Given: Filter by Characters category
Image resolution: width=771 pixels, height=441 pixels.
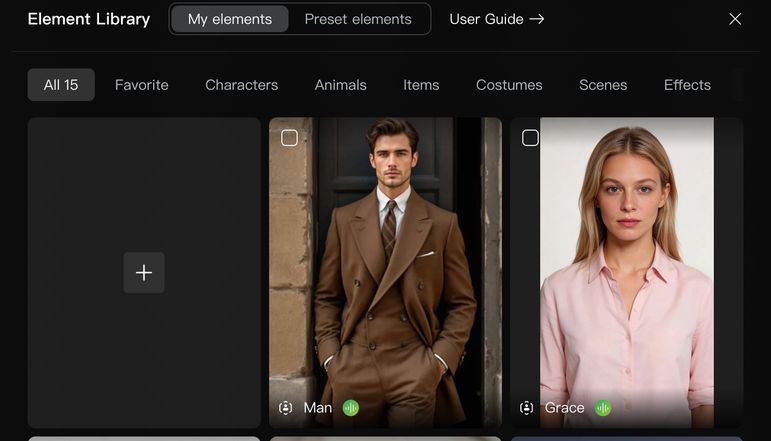Looking at the screenshot, I should (x=242, y=85).
